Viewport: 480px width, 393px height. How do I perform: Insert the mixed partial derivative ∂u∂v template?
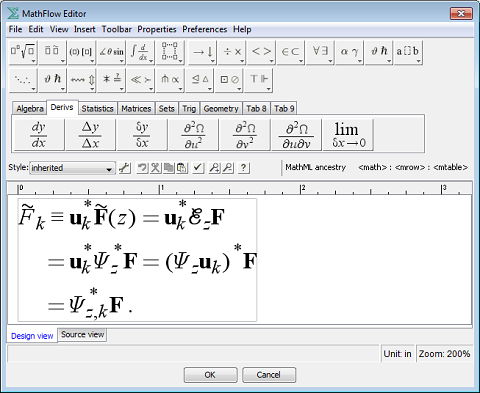coord(296,135)
